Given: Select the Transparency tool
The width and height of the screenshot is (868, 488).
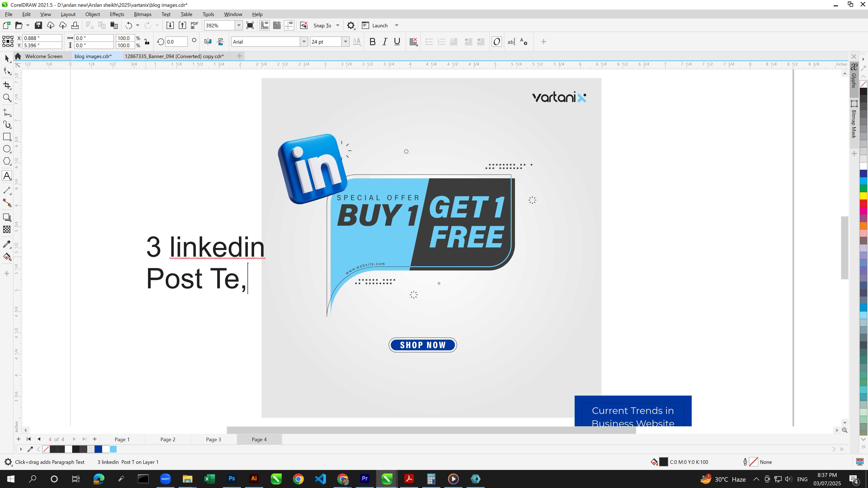Looking at the screenshot, I should click(x=7, y=229).
